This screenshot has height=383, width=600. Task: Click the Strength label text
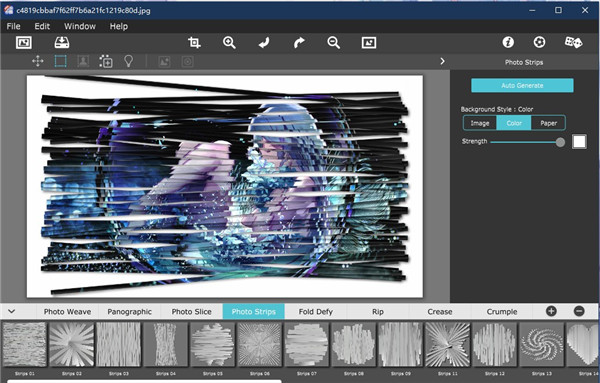(x=474, y=141)
